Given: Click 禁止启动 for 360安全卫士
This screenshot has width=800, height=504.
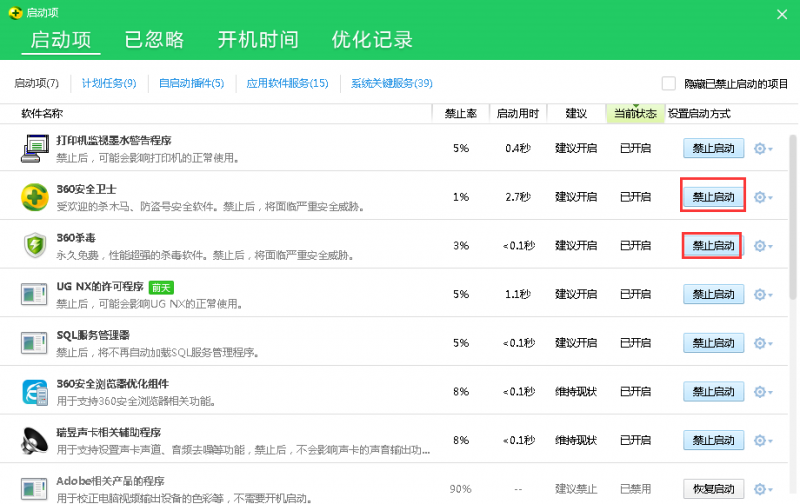Looking at the screenshot, I should (x=713, y=197).
